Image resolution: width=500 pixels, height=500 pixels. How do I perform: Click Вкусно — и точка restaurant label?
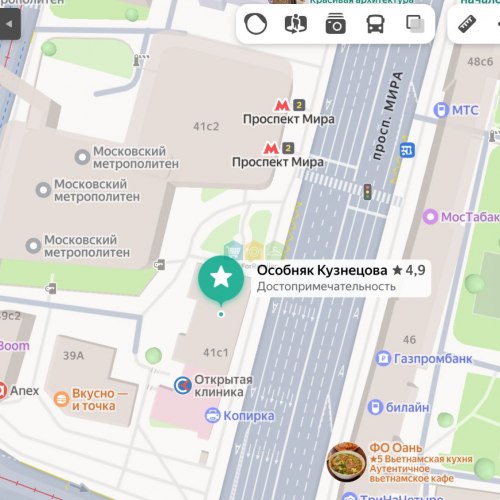[94, 400]
